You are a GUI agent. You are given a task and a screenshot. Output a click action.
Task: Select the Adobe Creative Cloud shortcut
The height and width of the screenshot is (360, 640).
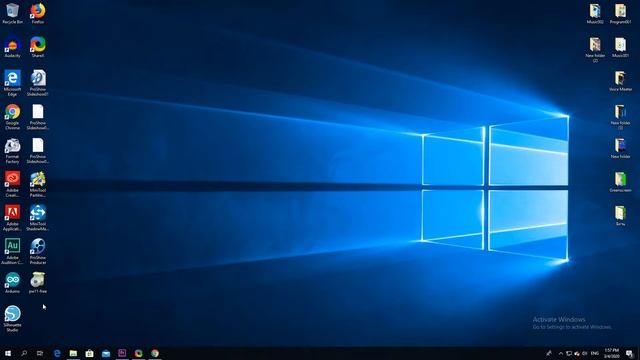(12, 184)
